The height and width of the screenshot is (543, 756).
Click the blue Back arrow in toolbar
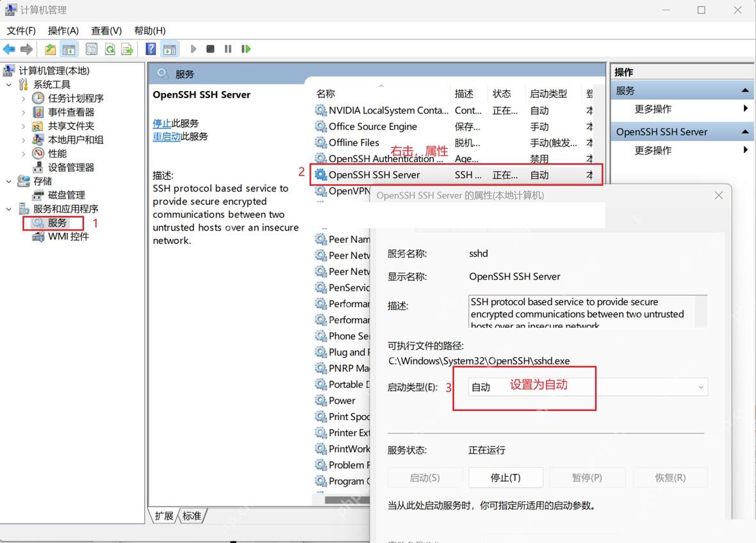point(9,49)
